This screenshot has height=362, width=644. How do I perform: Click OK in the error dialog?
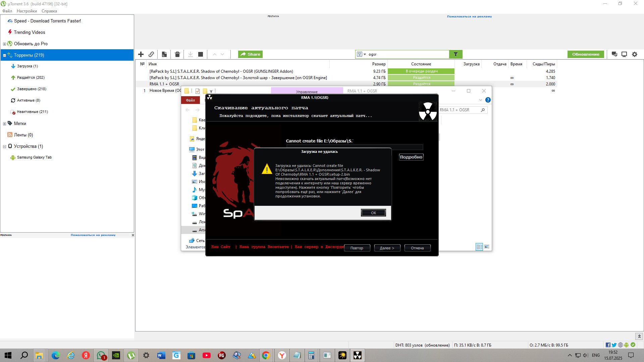coord(373,213)
